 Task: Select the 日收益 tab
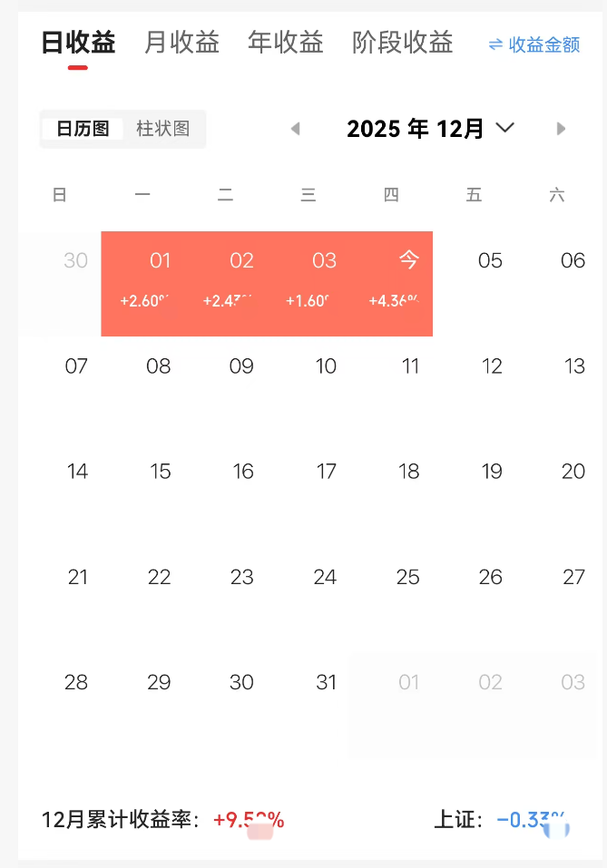tap(78, 43)
